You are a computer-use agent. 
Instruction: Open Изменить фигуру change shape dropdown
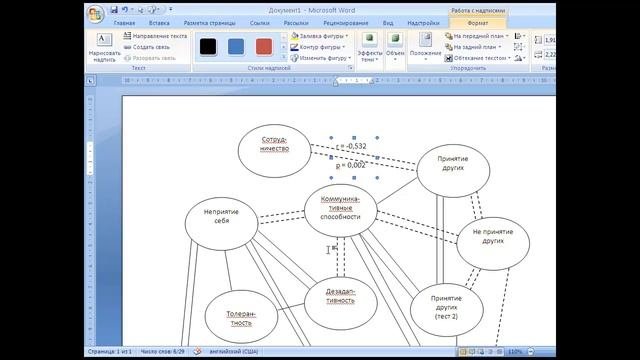click(x=321, y=58)
